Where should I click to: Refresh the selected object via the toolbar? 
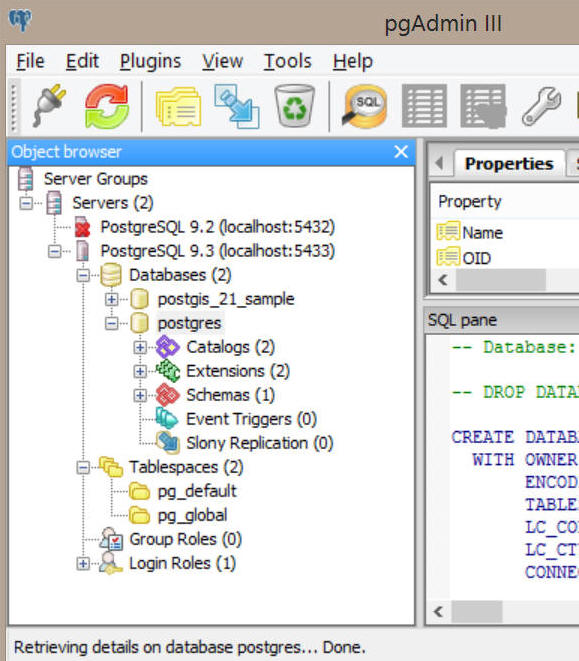click(107, 106)
